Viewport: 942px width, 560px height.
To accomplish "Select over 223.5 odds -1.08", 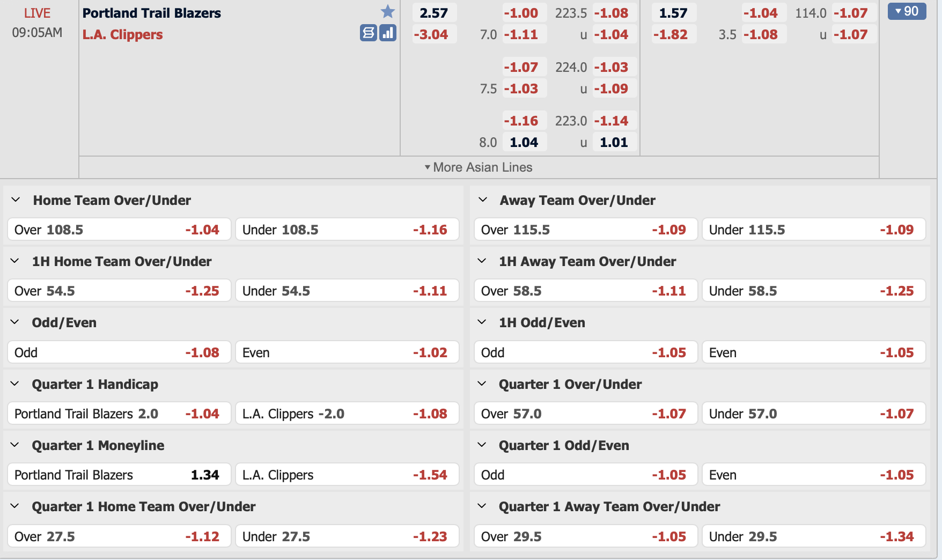I will coord(614,13).
